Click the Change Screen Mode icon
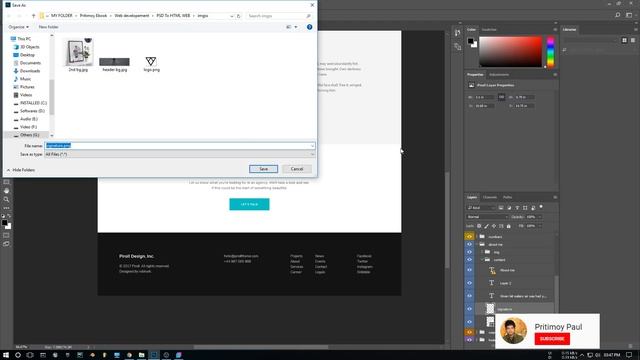Screen dimensions: 640x360 coord(6,244)
